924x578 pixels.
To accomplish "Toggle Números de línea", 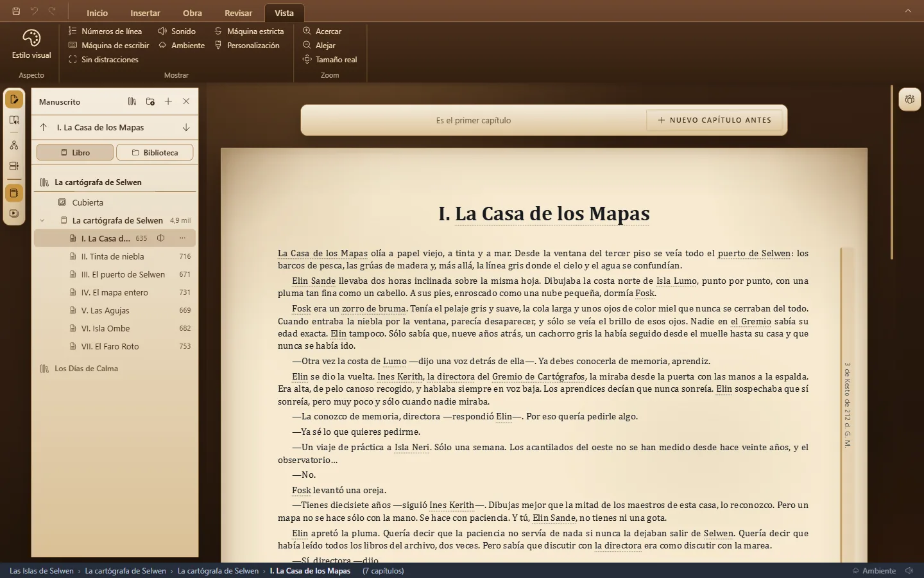I will (x=105, y=31).
